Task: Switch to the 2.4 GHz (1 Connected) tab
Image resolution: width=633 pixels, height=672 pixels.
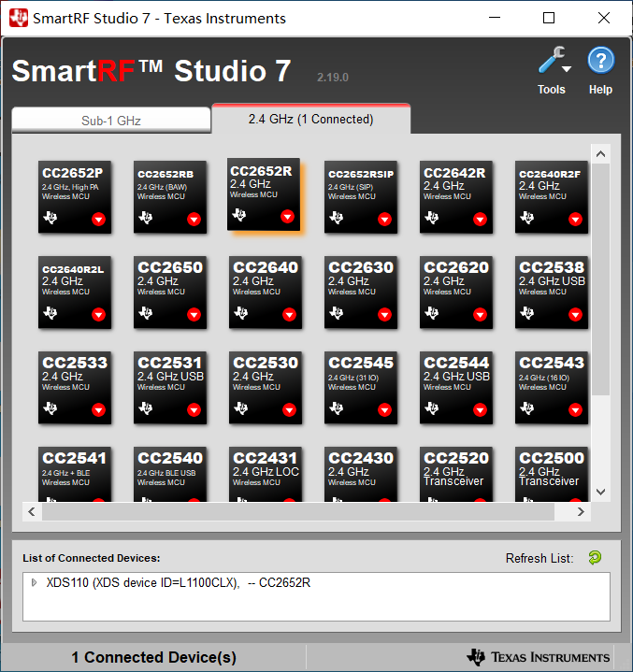Action: 311,119
